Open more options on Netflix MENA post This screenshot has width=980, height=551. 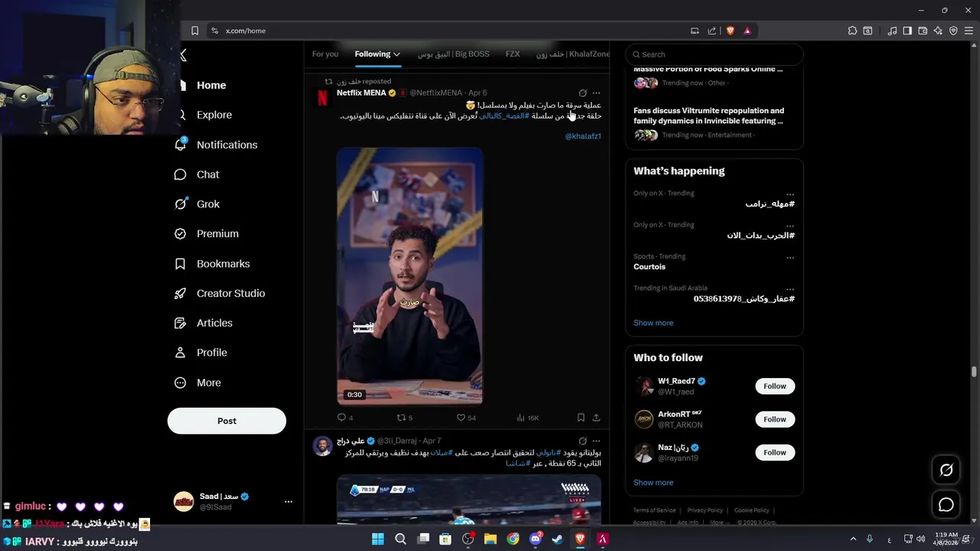point(596,93)
